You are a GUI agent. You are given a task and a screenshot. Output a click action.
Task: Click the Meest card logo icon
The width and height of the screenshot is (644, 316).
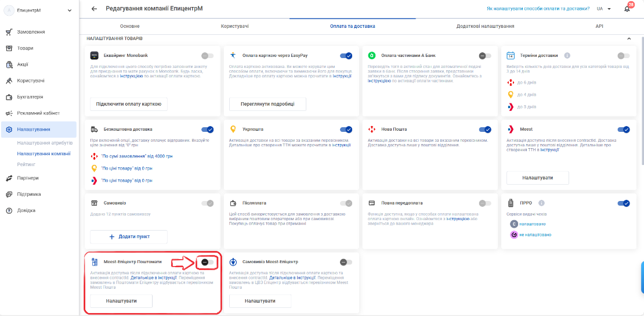(511, 129)
